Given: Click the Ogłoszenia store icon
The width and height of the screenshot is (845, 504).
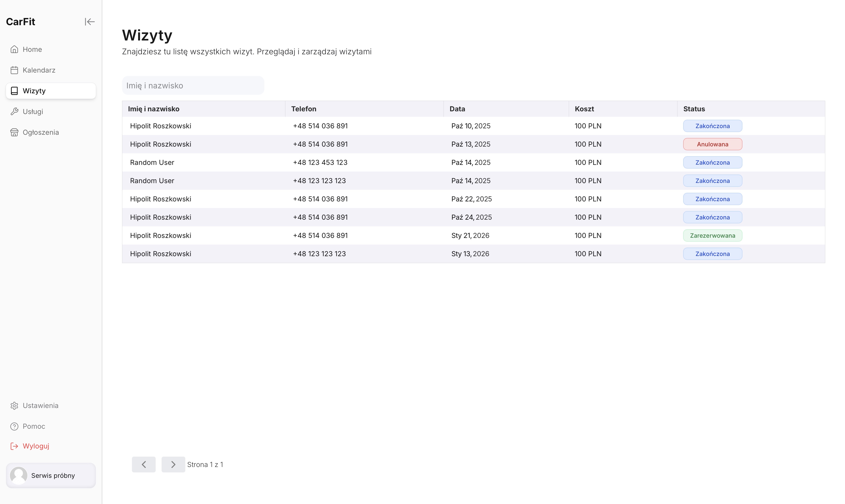Looking at the screenshot, I should (14, 132).
